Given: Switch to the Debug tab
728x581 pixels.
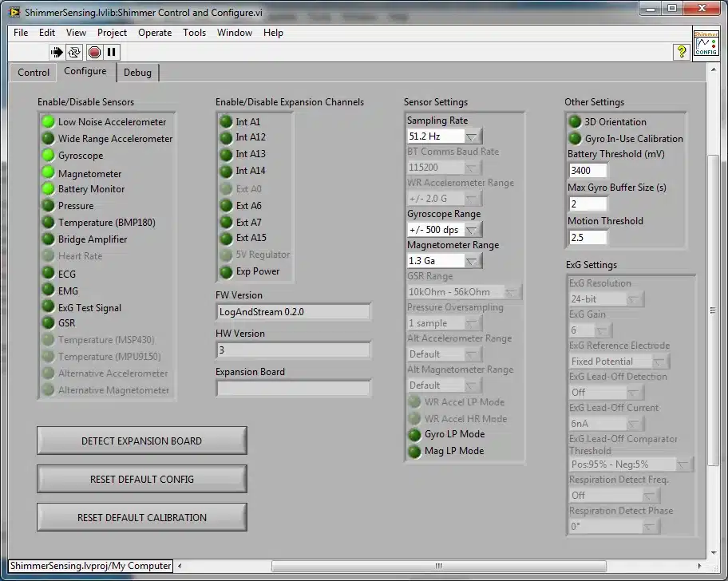Looking at the screenshot, I should tap(137, 73).
